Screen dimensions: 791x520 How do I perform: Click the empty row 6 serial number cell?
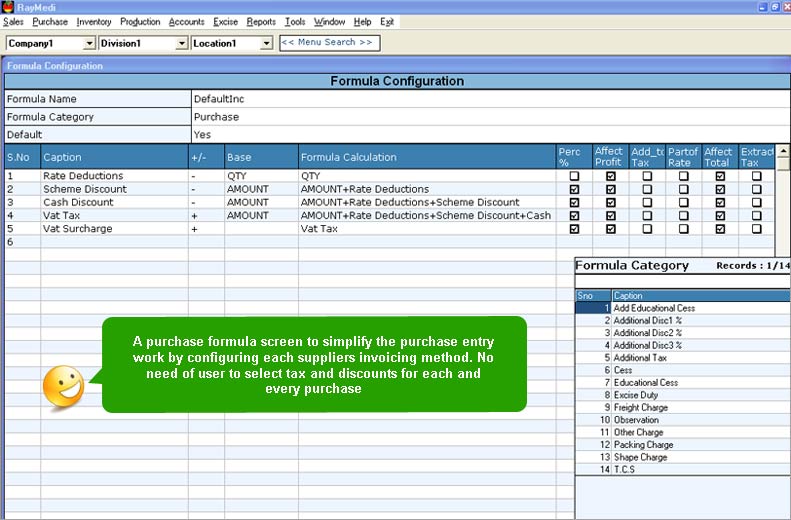pos(23,242)
